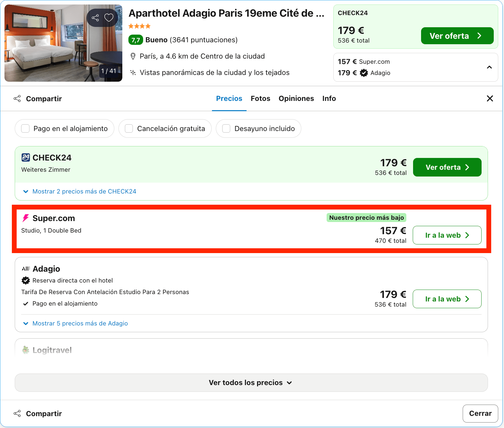This screenshot has height=428, width=504.
Task: Click the Weiteres Zimmer text
Action: click(x=46, y=169)
